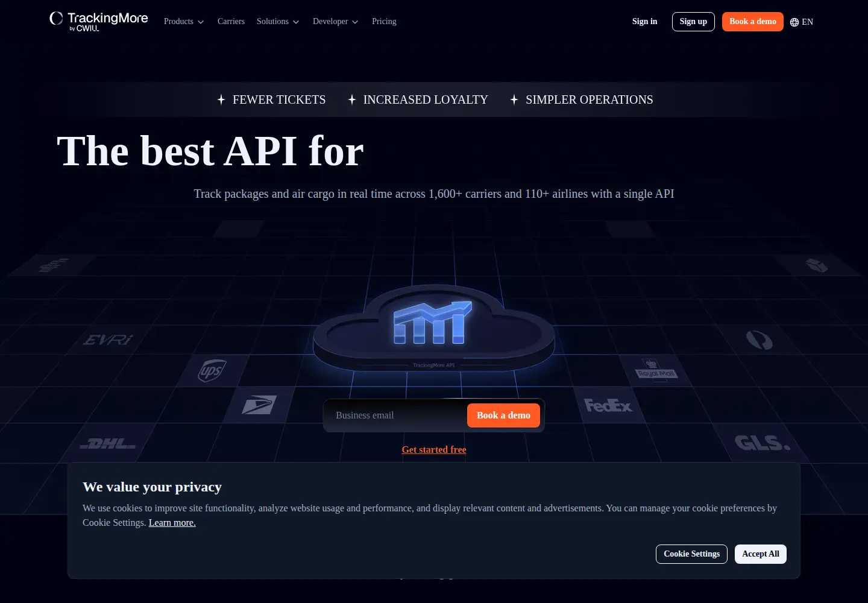Click the UPS carrier logo tile

[212, 370]
